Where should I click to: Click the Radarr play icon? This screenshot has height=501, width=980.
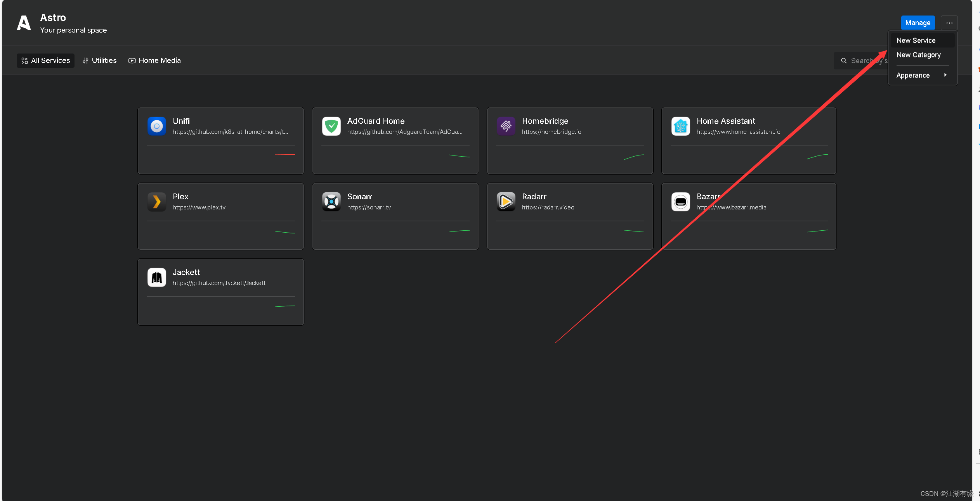tap(506, 202)
